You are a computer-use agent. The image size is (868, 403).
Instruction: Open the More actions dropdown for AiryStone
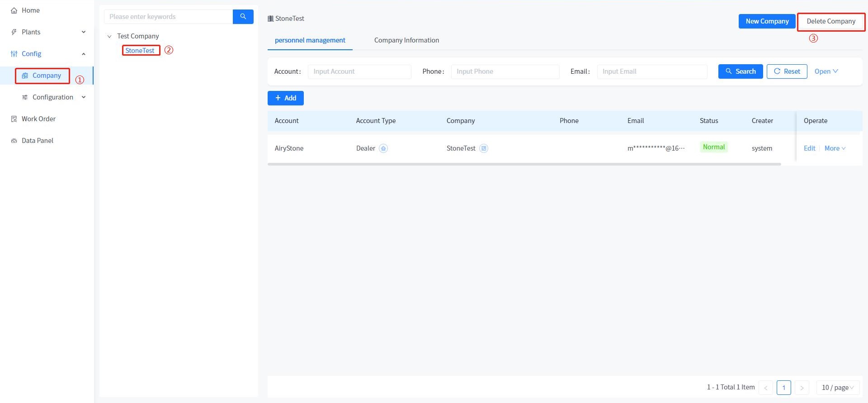(835, 148)
